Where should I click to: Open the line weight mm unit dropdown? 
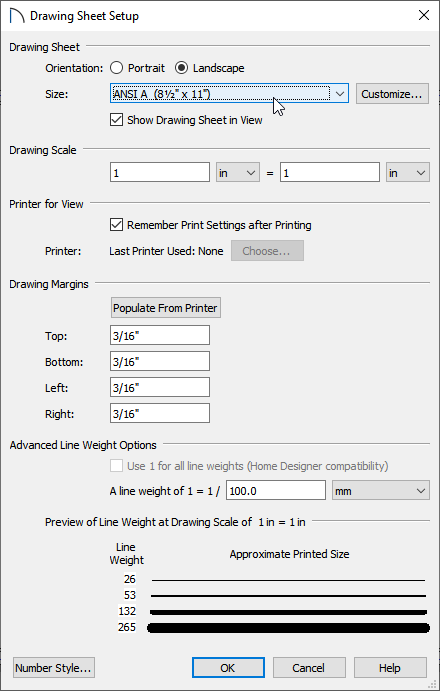(380, 490)
